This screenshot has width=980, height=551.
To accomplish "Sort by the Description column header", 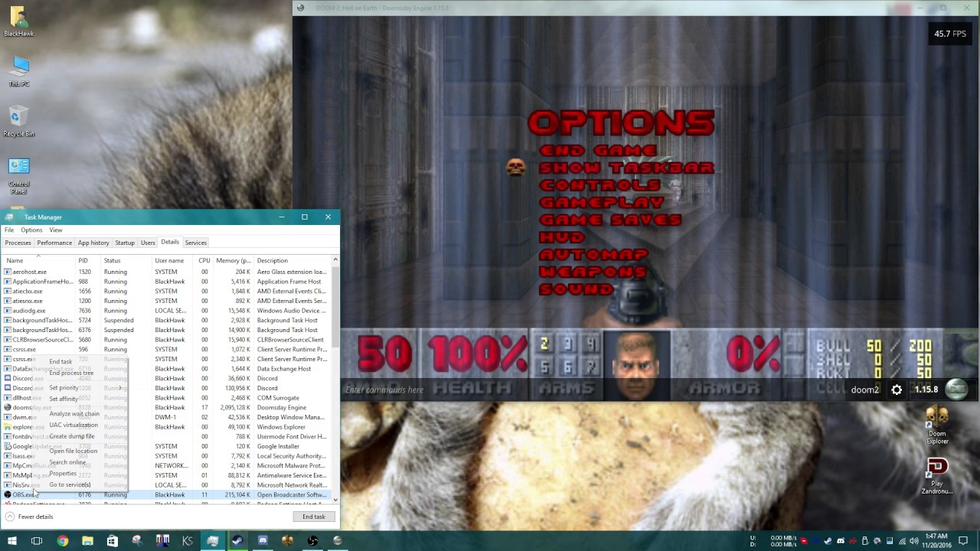I will pyautogui.click(x=291, y=260).
